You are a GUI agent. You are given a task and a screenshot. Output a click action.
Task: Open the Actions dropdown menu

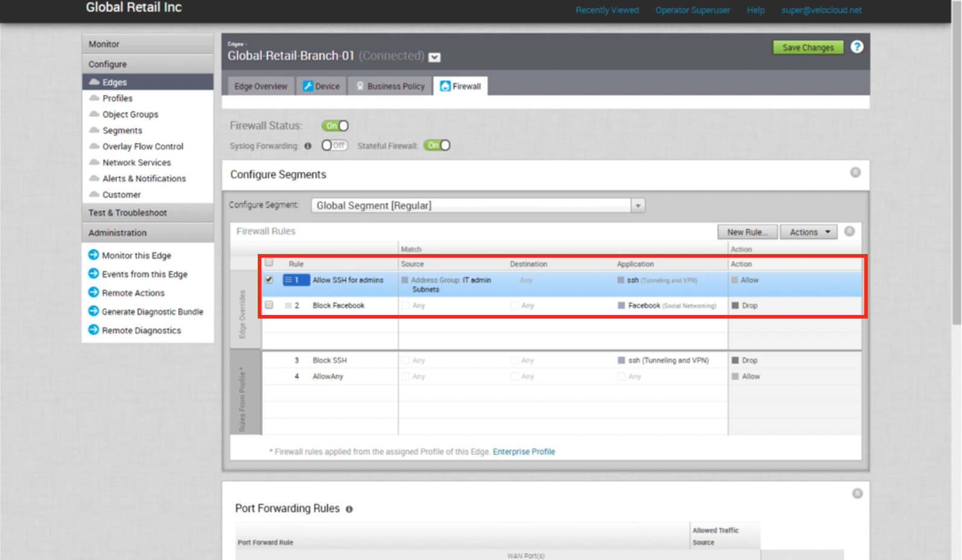tap(808, 232)
